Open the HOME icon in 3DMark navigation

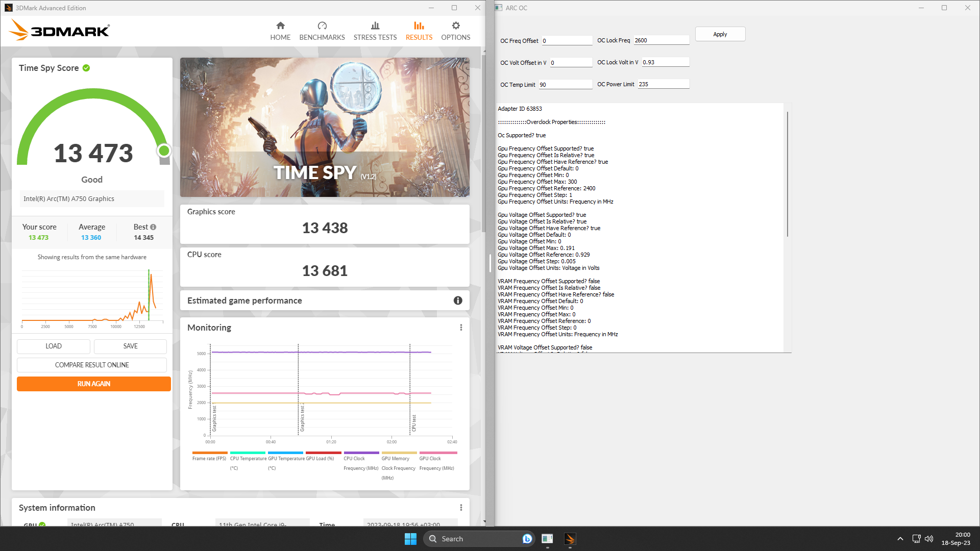click(x=280, y=26)
